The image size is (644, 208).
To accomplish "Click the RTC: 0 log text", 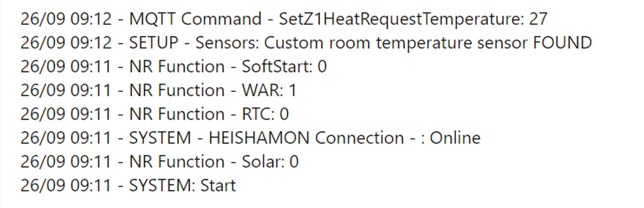I will pyautogui.click(x=265, y=114).
